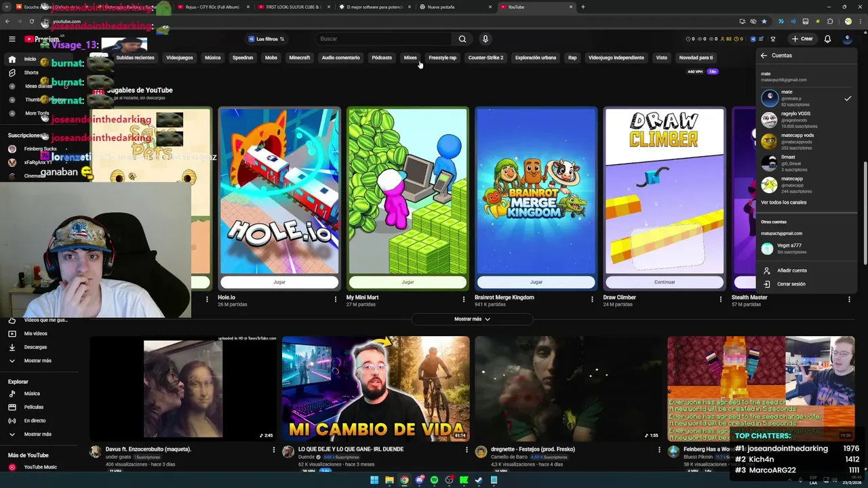
Task: Select the Minecraft chip
Action: point(299,58)
